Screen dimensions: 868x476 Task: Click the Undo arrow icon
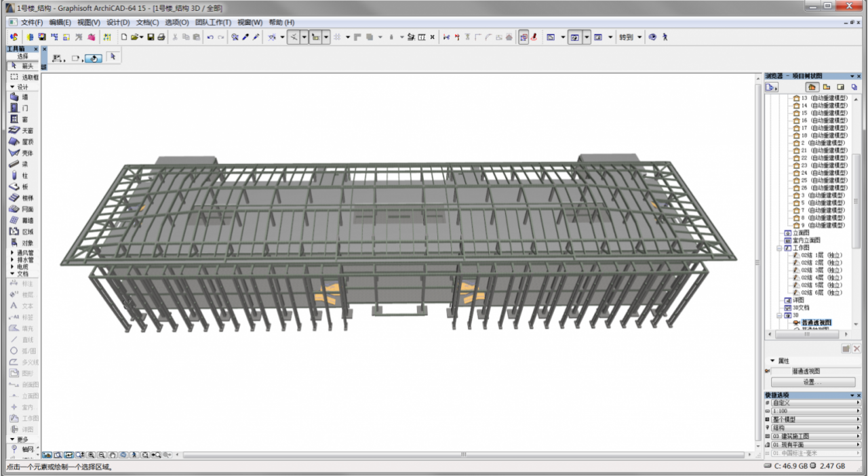(x=210, y=37)
